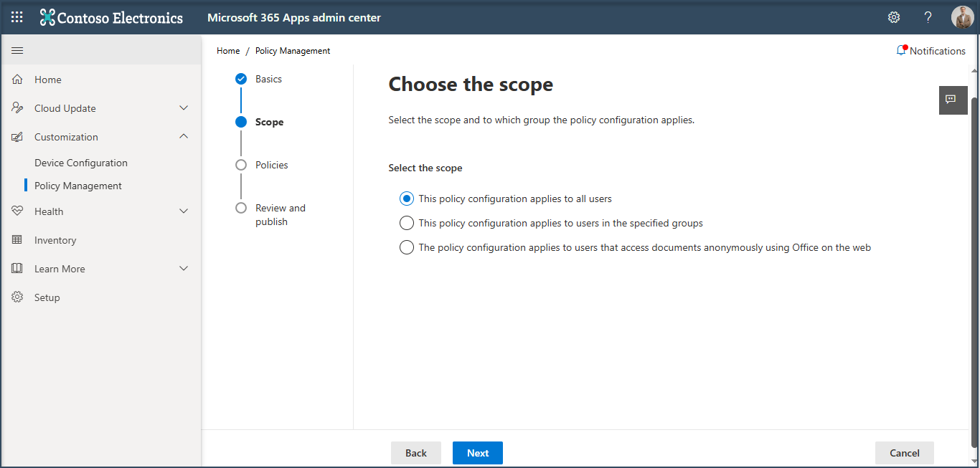
Task: Open the app launcher waffle icon
Action: [17, 17]
